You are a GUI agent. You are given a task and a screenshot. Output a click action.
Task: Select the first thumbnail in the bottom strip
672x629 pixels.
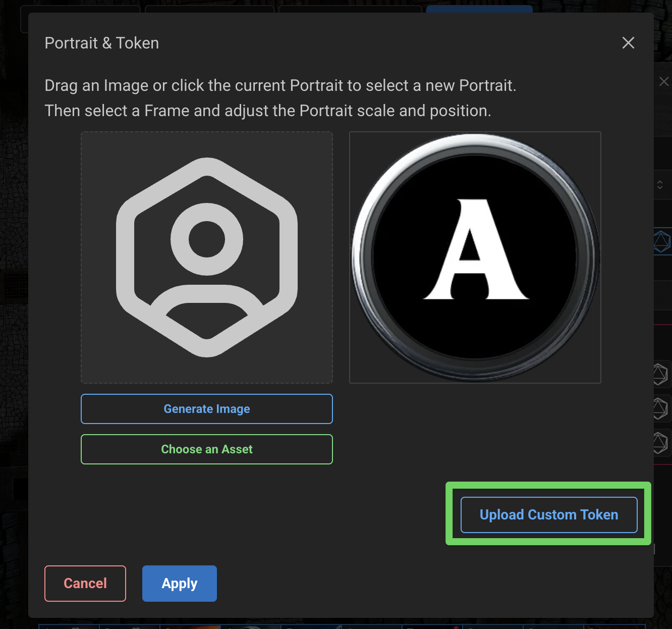coord(69,627)
